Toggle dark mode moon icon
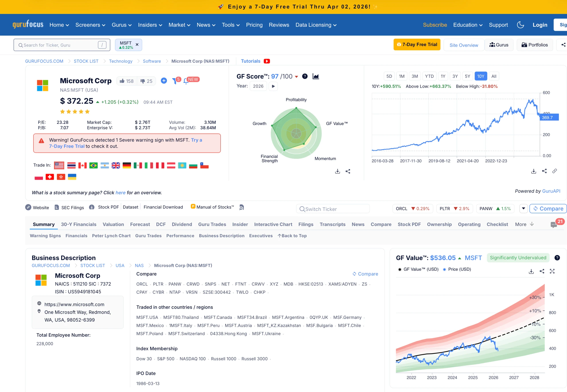The width and height of the screenshot is (567, 392). coord(520,25)
